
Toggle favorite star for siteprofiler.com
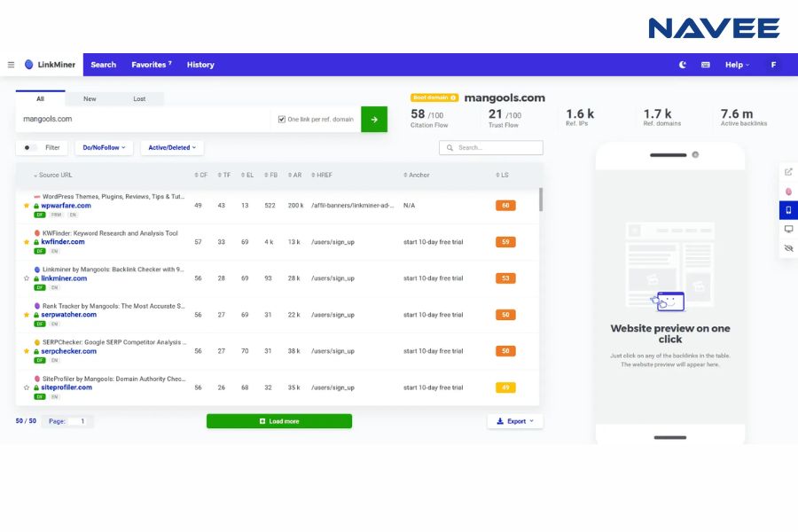(x=27, y=387)
